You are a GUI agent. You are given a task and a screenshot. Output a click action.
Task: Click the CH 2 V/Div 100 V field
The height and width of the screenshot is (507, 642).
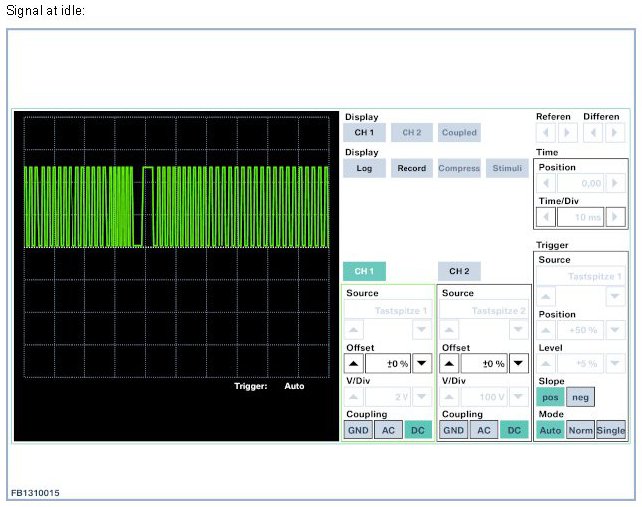pos(484,397)
